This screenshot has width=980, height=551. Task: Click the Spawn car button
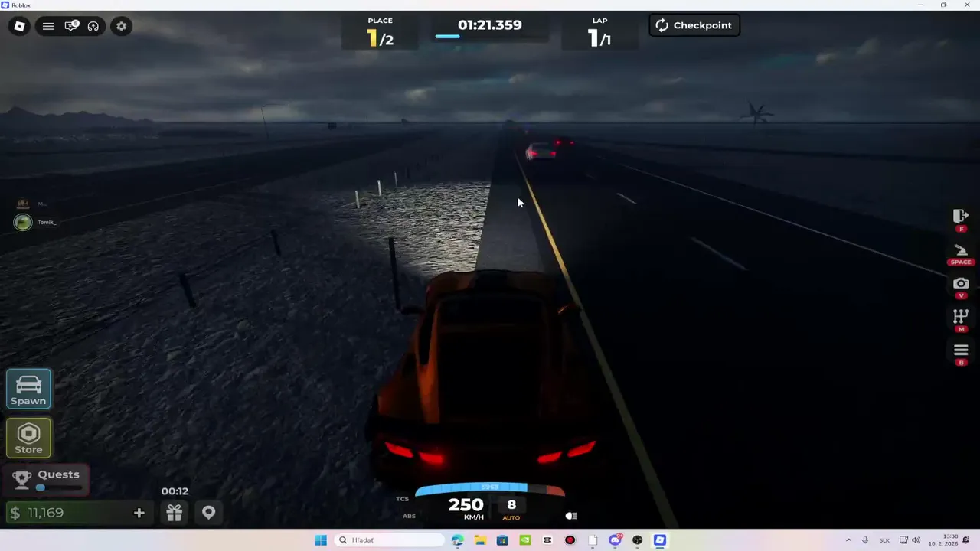tap(28, 389)
